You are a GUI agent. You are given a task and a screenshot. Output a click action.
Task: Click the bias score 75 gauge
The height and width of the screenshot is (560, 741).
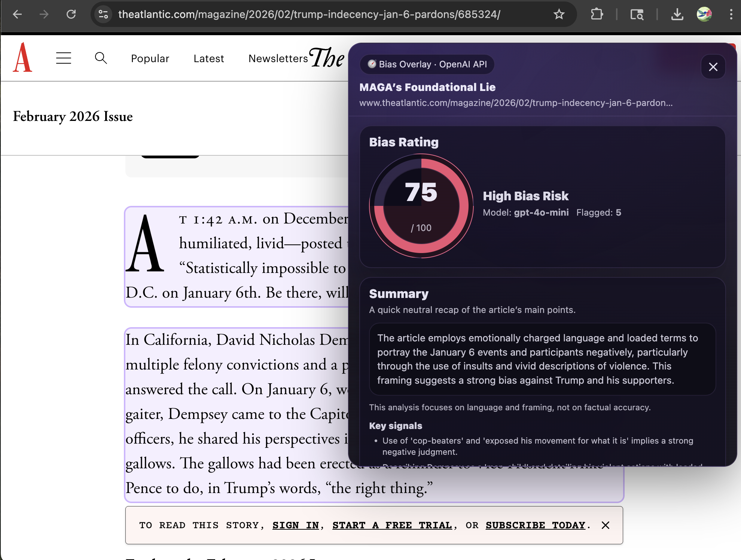[x=421, y=206]
